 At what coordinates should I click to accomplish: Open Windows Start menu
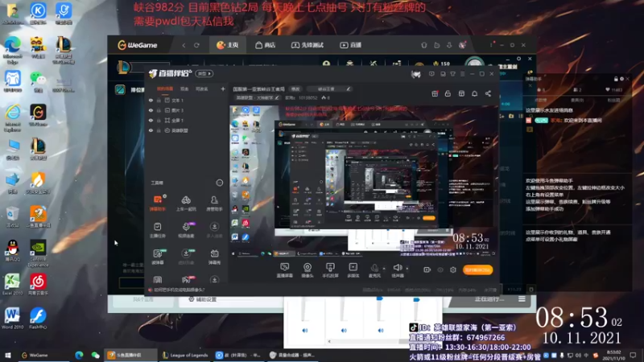click(7, 355)
